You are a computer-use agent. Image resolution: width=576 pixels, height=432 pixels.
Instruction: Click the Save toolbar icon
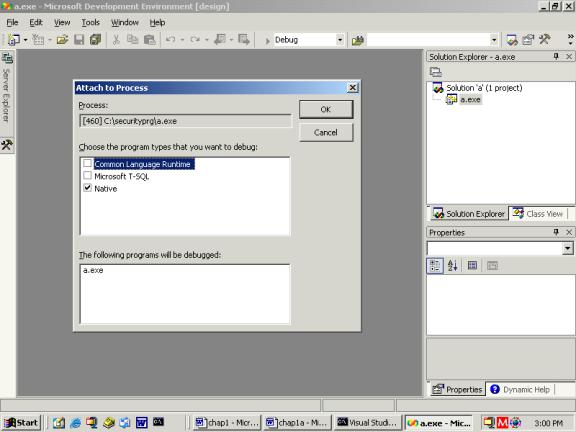[79, 40]
